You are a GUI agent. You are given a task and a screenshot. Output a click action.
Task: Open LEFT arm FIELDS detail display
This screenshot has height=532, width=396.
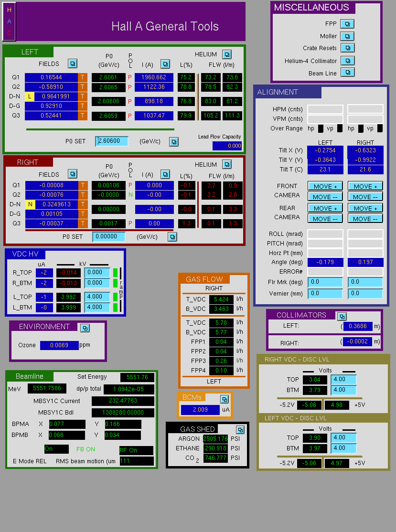pyautogui.click(x=72, y=64)
